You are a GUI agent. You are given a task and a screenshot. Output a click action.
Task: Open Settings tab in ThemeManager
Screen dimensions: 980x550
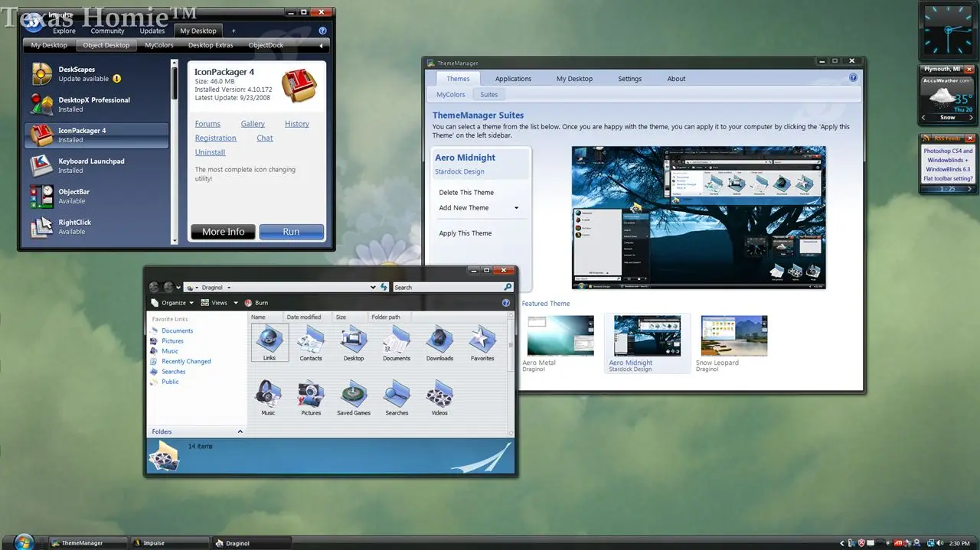pyautogui.click(x=630, y=79)
